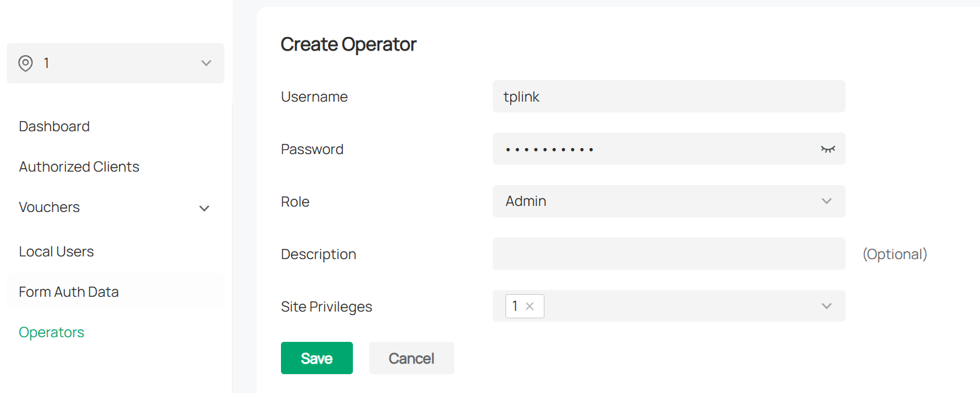980x393 pixels.
Task: Open the Role dropdown showing Admin
Action: click(659, 201)
